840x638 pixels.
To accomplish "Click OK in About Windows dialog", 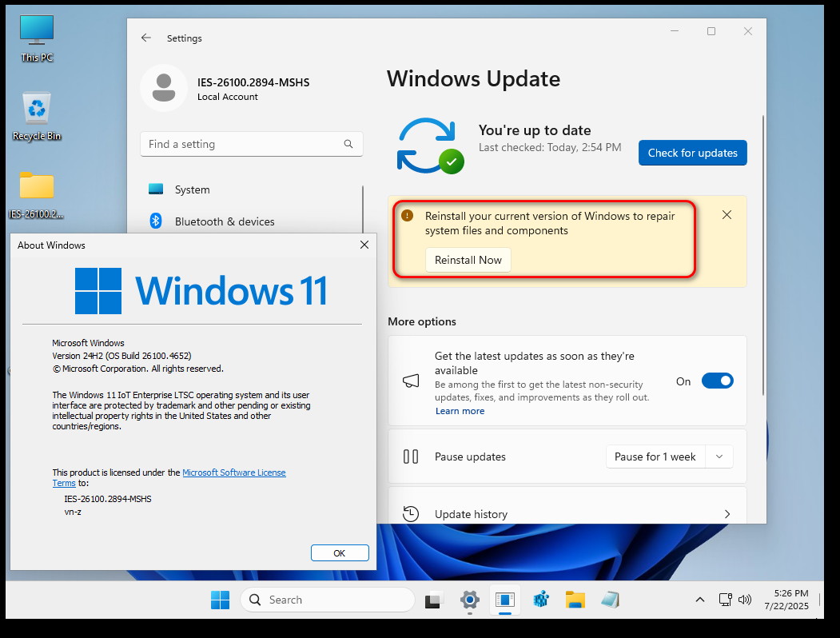I will pyautogui.click(x=340, y=552).
